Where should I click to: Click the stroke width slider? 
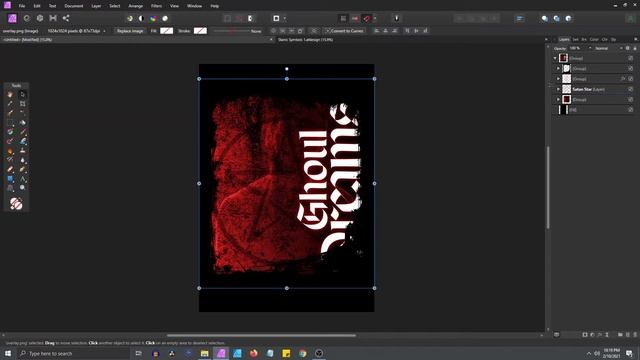coord(231,31)
